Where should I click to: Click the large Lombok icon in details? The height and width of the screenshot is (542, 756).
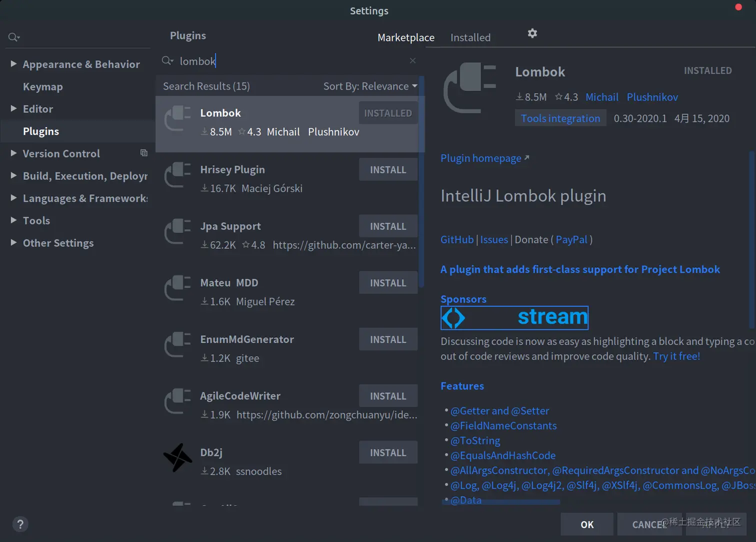pos(470,87)
